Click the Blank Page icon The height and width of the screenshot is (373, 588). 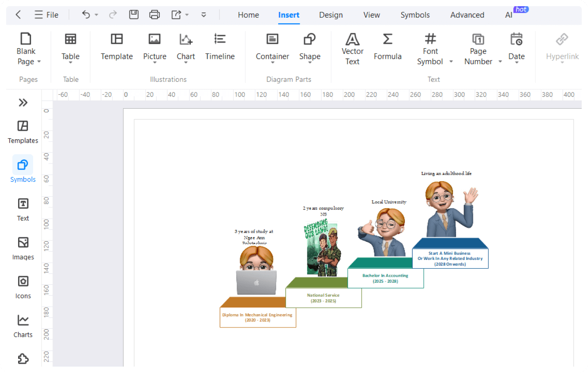point(26,39)
